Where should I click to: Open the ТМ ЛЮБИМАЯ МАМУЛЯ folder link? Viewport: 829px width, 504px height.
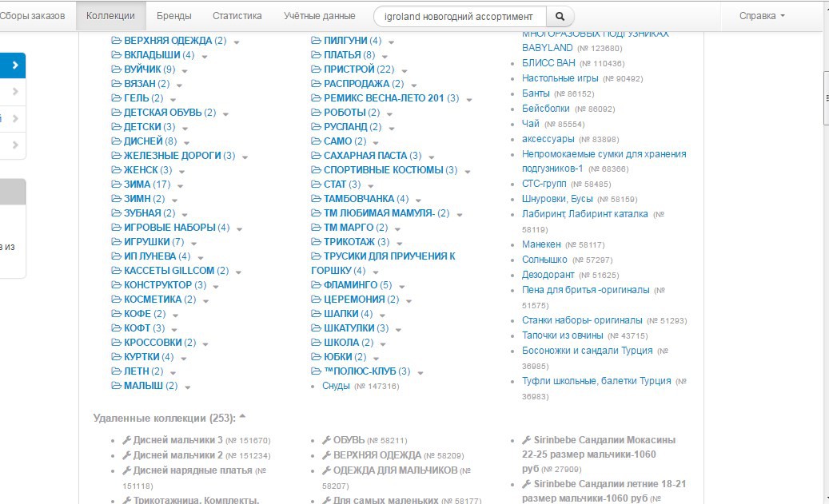click(379, 213)
